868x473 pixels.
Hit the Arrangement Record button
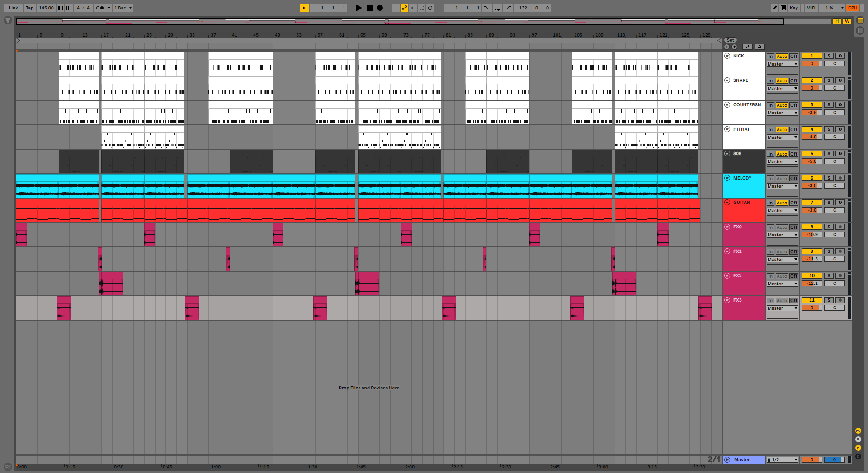[x=380, y=8]
